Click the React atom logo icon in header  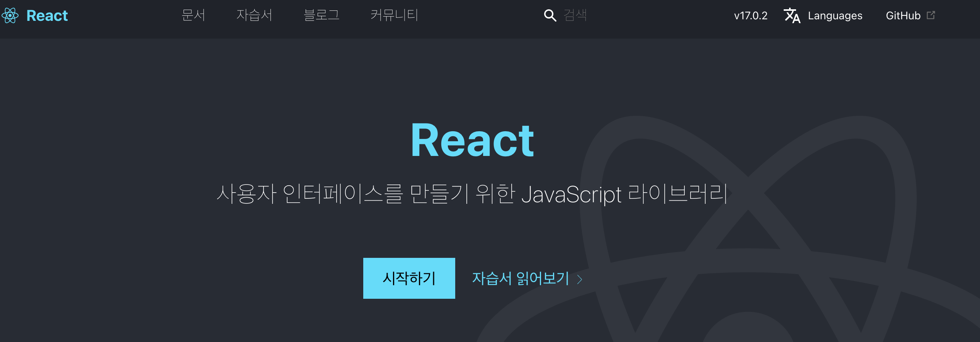coord(10,15)
